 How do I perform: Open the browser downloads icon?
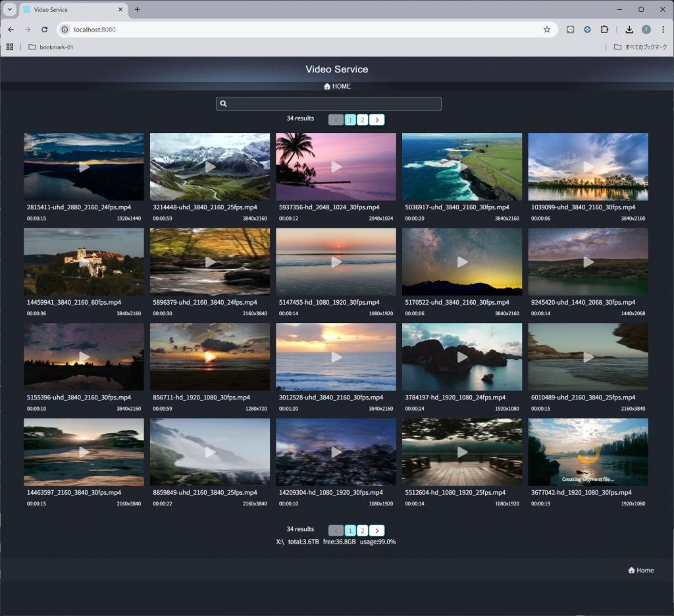[x=629, y=30]
